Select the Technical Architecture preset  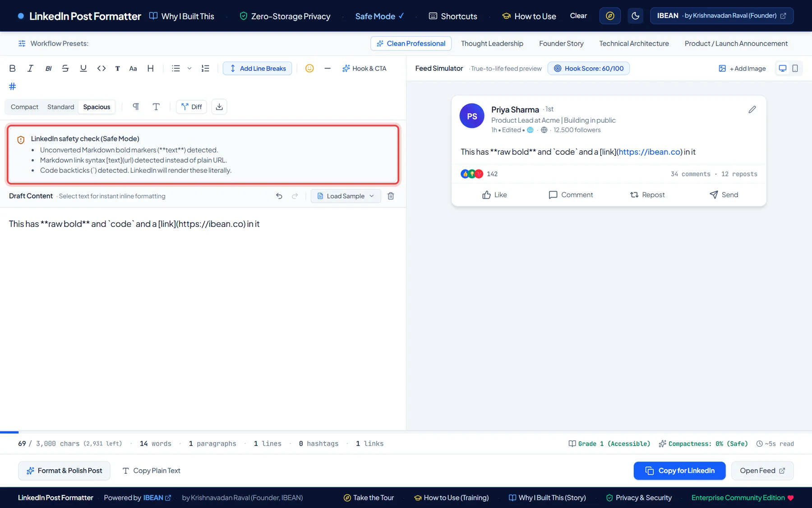pyautogui.click(x=634, y=44)
